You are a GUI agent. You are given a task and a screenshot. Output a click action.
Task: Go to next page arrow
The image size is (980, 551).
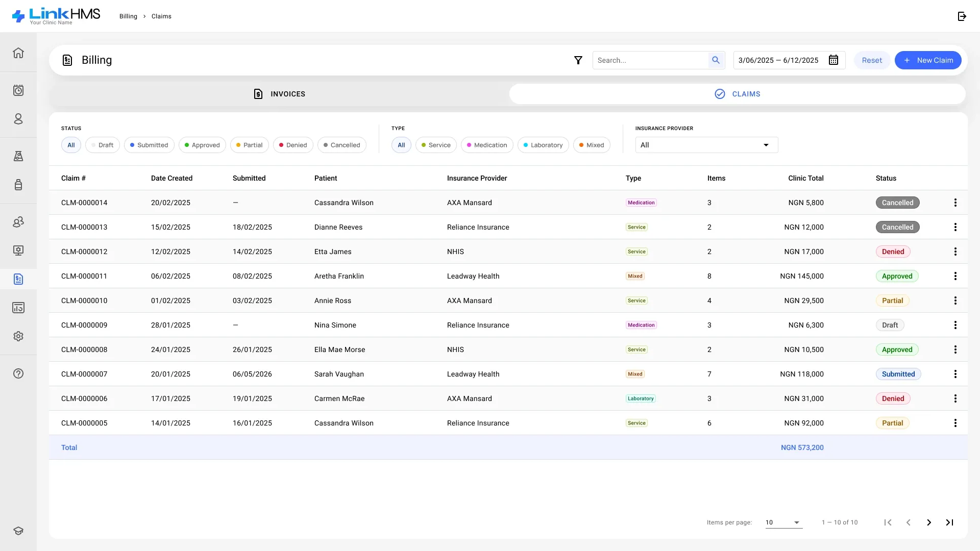click(x=929, y=522)
